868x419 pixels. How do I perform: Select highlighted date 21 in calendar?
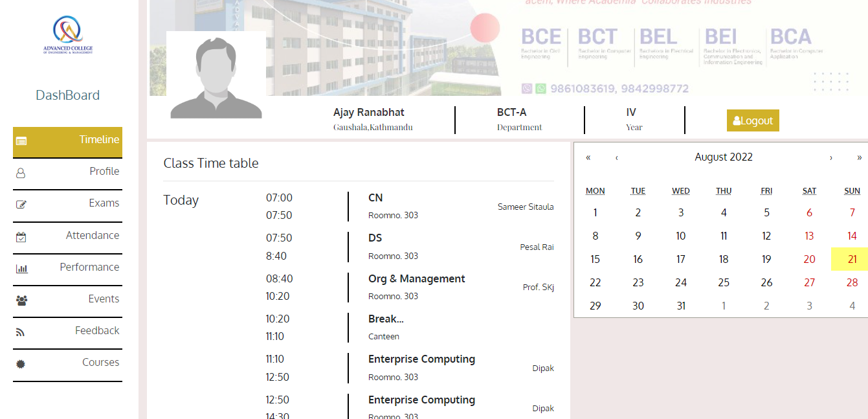(x=852, y=260)
